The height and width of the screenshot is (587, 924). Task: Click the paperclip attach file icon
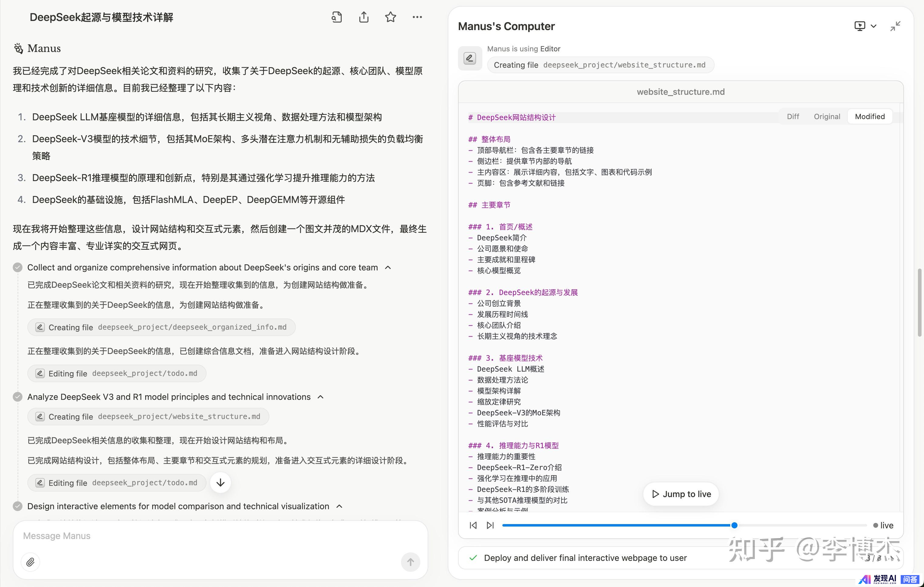(30, 562)
